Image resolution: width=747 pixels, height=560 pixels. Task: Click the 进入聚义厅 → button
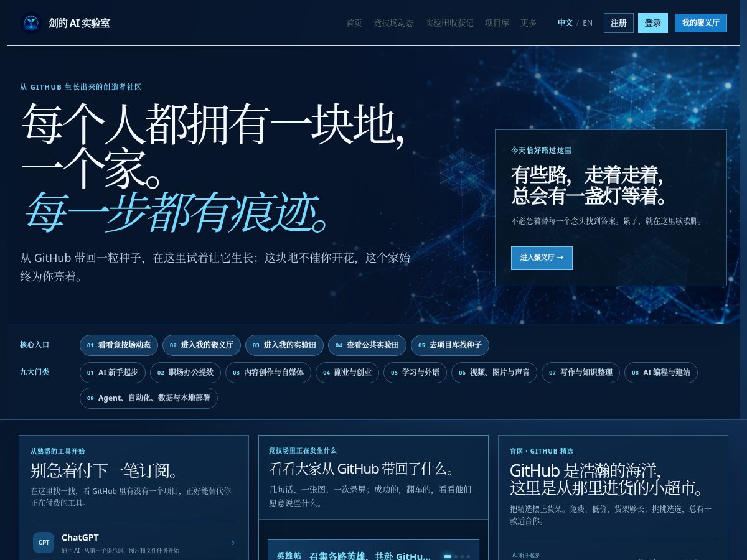[x=542, y=258]
